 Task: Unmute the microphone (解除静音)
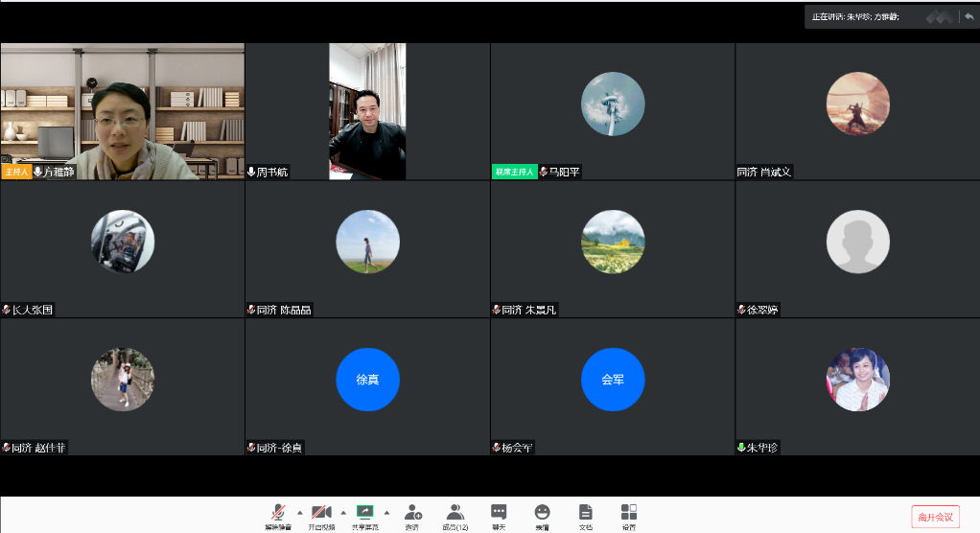278,515
